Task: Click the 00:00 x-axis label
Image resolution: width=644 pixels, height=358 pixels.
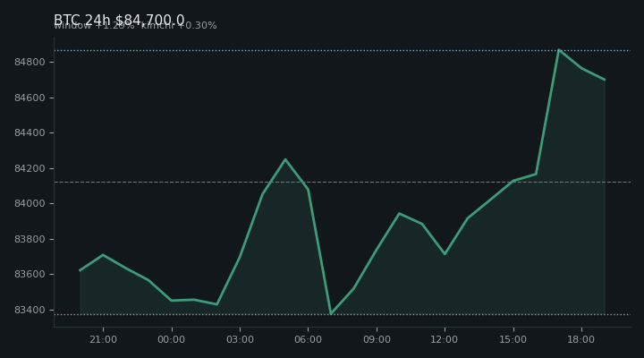Action: pyautogui.click(x=171, y=339)
